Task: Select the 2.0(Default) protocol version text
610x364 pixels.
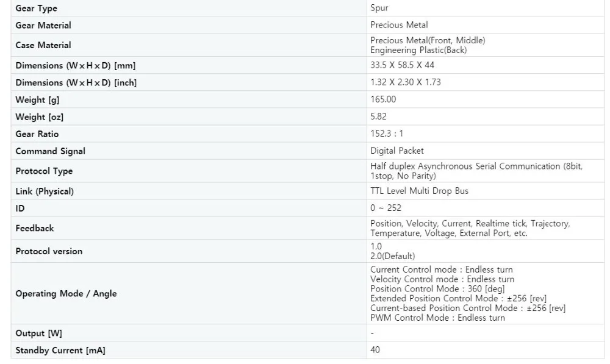Action: [392, 256]
